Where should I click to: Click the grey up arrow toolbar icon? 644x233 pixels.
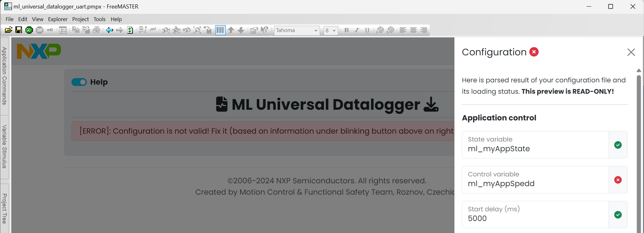point(231,30)
